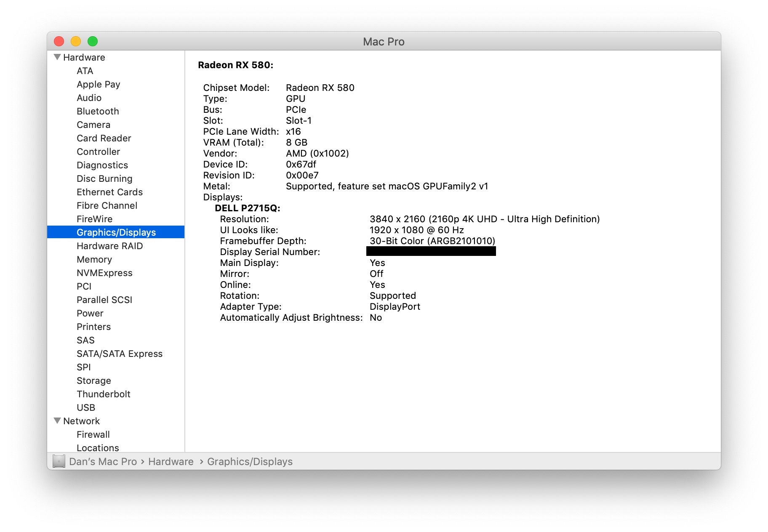768x532 pixels.
Task: Open Locations under Network
Action: coord(98,448)
